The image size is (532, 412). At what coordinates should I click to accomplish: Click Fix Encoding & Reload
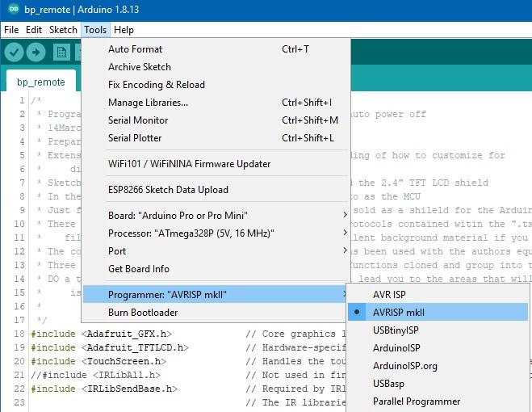[216, 85]
